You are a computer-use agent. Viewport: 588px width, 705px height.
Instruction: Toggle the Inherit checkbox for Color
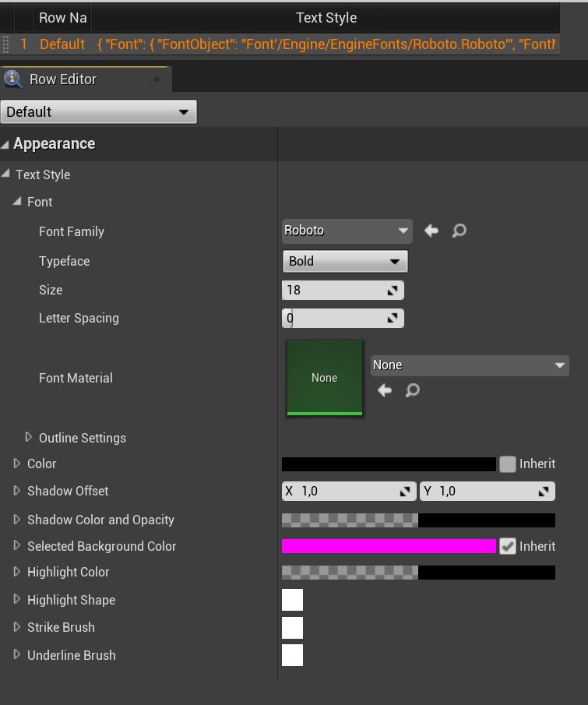coord(508,464)
